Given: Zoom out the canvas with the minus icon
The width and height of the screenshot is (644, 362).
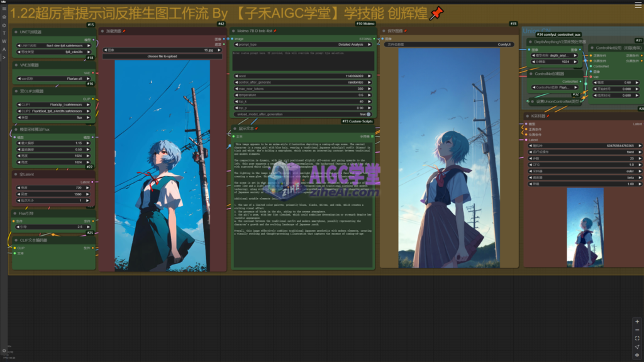Looking at the screenshot, I should click(637, 330).
